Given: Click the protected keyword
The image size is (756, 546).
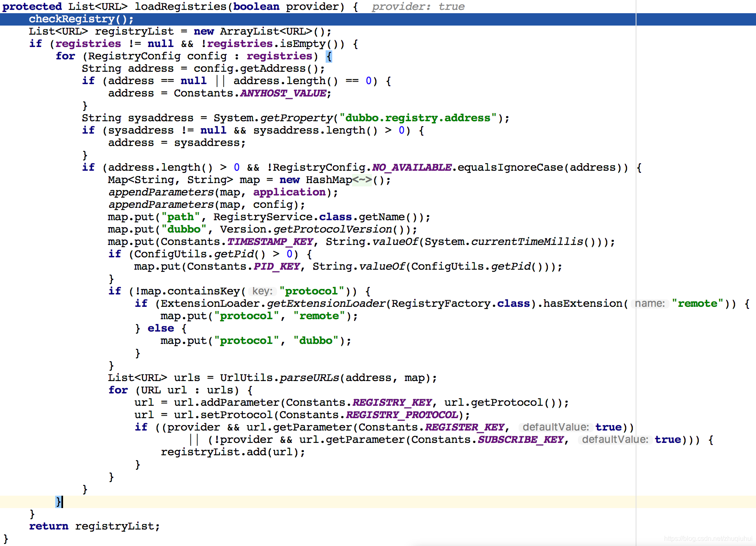Looking at the screenshot, I should [x=32, y=7].
